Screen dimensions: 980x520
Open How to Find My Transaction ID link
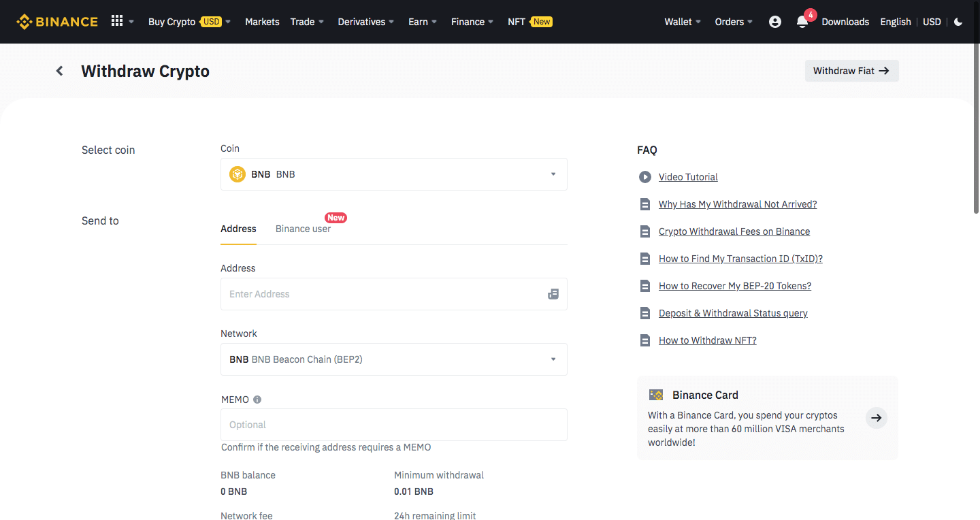740,259
